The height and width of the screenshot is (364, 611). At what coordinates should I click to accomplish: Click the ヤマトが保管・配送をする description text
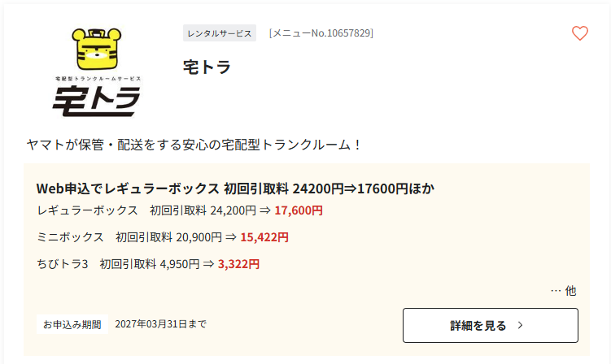tap(194, 145)
